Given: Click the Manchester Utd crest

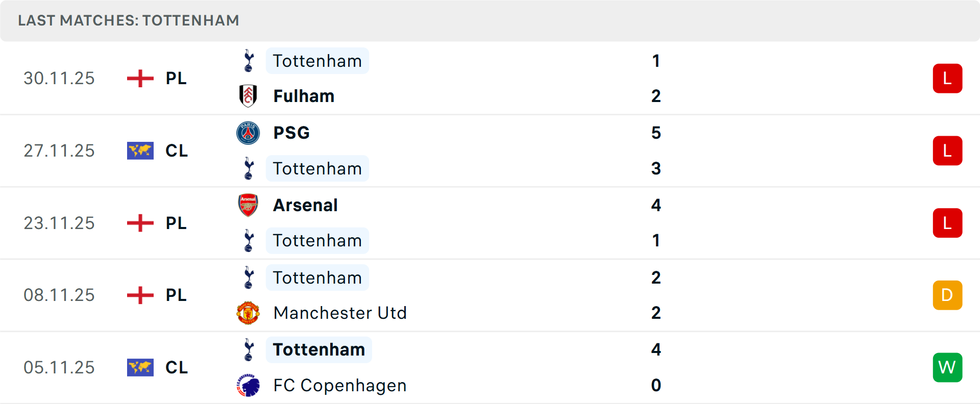Looking at the screenshot, I should [249, 313].
